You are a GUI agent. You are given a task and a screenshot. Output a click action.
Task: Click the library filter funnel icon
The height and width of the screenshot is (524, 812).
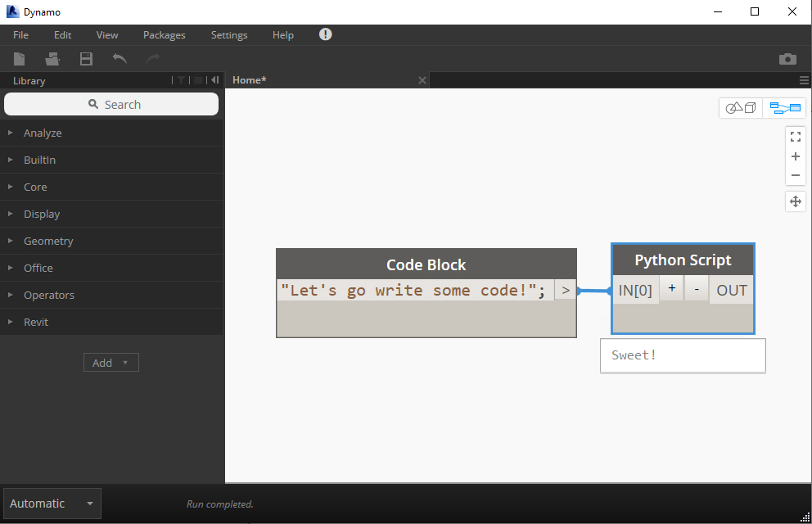(181, 80)
